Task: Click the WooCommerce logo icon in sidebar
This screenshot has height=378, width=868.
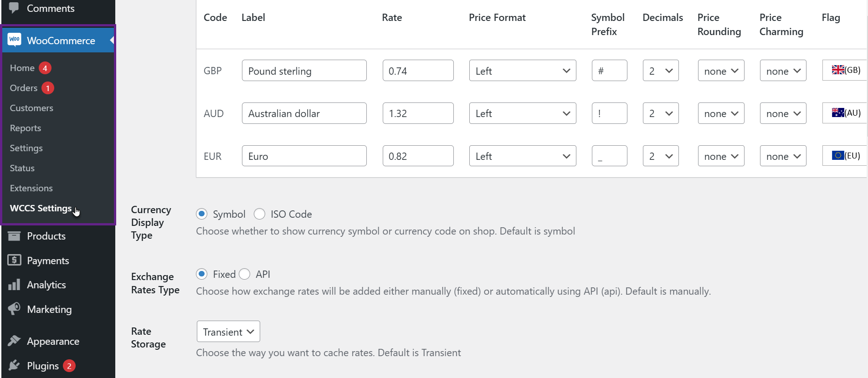Action: point(14,40)
